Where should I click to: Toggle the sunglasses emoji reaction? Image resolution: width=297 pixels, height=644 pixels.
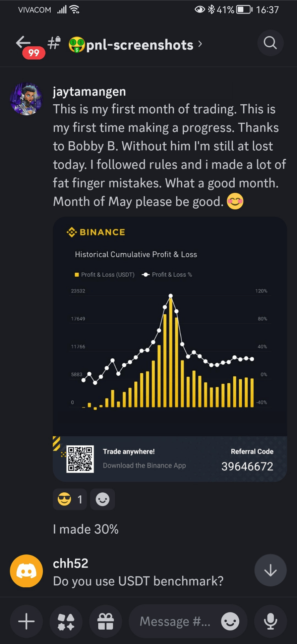[70, 499]
